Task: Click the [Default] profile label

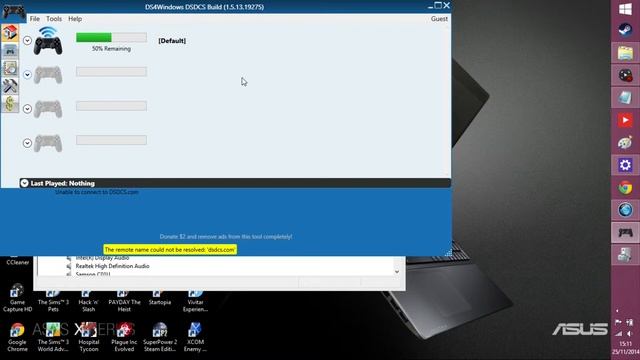Action: coord(172,41)
